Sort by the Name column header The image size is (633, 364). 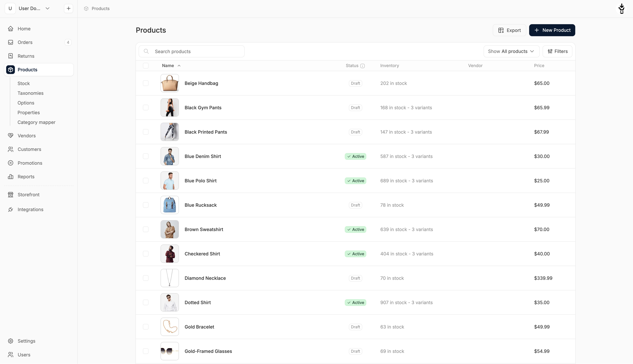[x=168, y=65]
